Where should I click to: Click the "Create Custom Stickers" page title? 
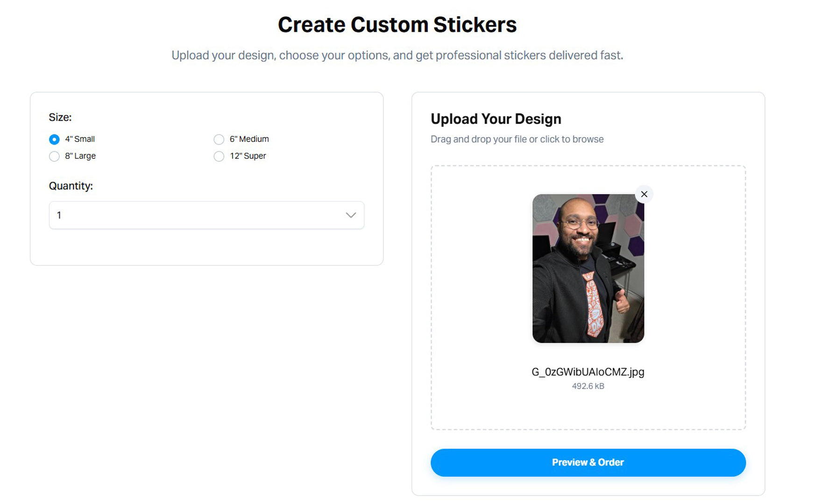397,25
